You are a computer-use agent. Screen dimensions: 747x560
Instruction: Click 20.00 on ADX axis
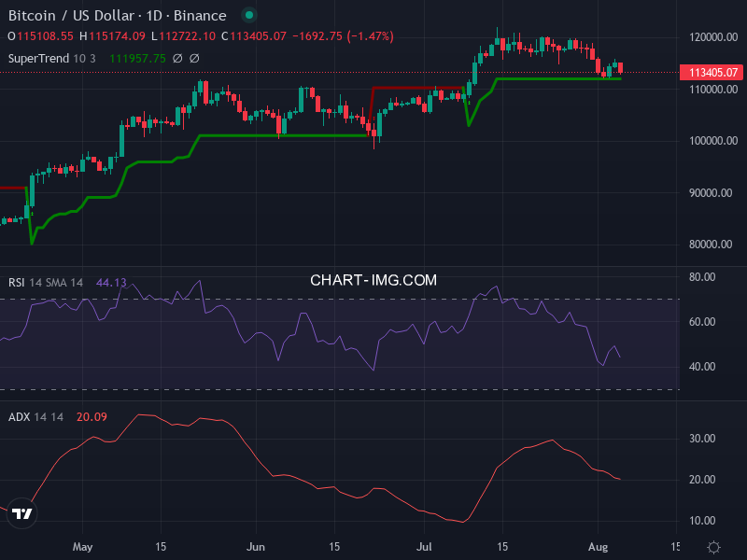tap(702, 480)
